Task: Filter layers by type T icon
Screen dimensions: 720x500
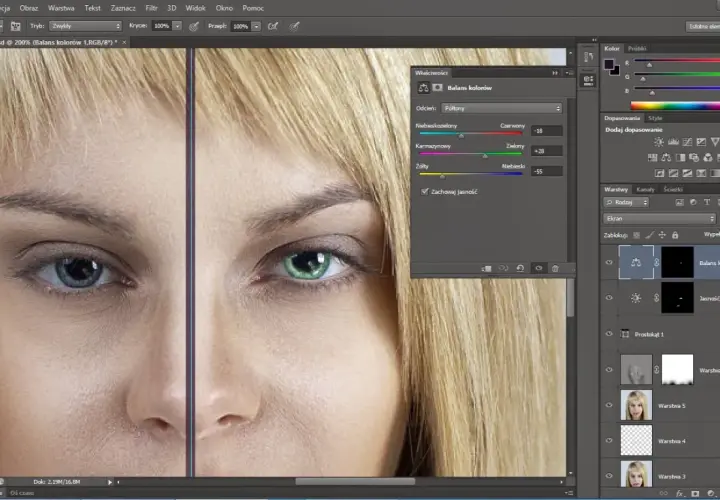Action: (707, 202)
